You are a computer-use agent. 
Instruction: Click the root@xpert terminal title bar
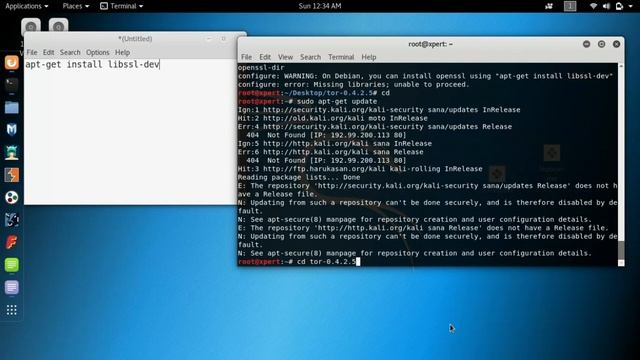tap(431, 44)
